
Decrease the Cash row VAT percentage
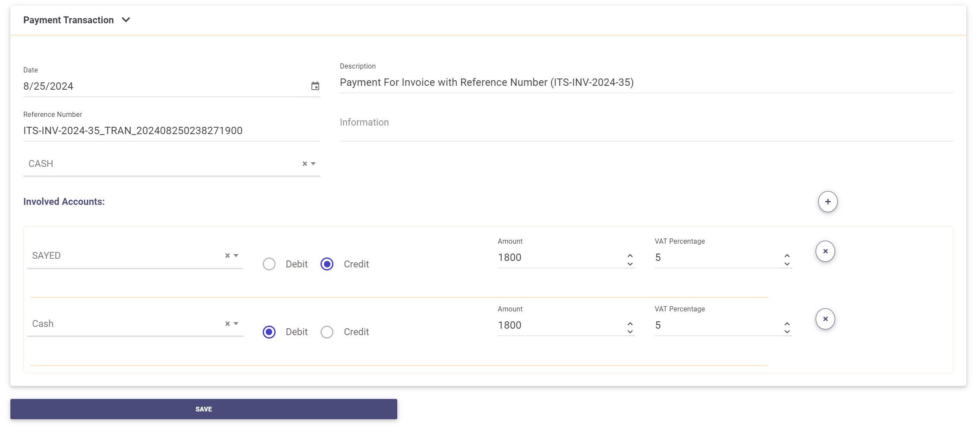point(787,332)
